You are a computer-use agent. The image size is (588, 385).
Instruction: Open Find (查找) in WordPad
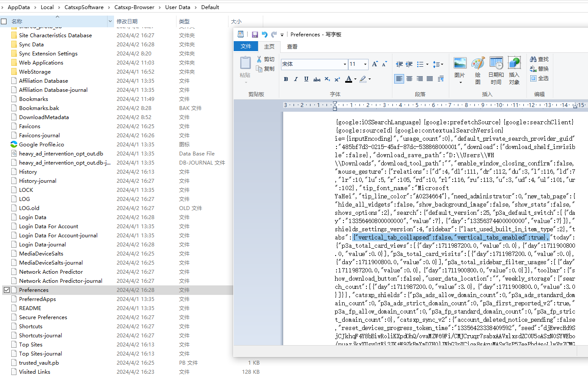(539, 59)
